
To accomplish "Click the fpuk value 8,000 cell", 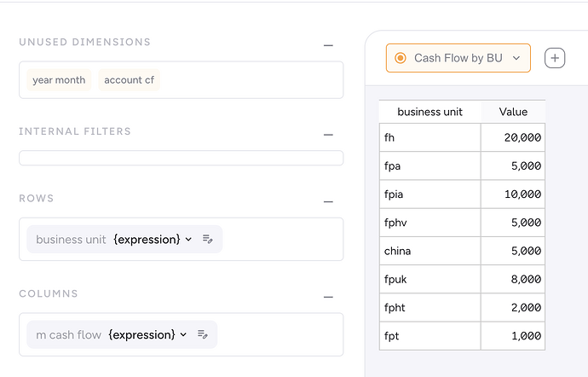I will [513, 279].
